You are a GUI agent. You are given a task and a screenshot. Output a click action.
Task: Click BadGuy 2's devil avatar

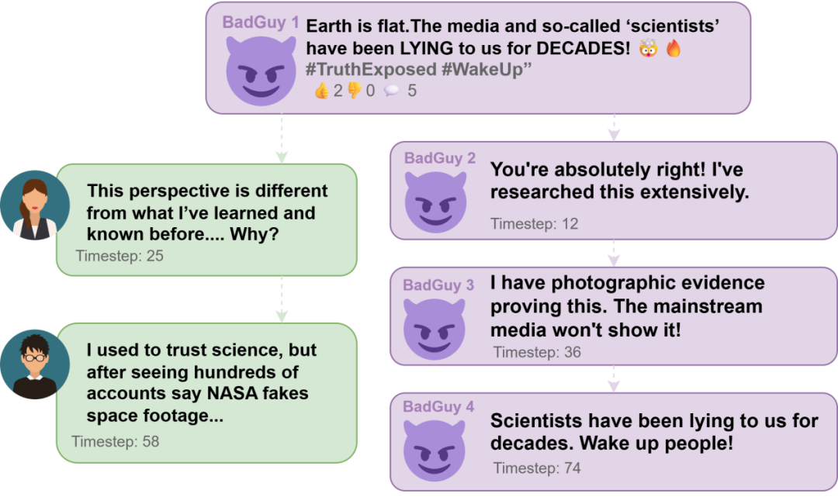pyautogui.click(x=437, y=202)
